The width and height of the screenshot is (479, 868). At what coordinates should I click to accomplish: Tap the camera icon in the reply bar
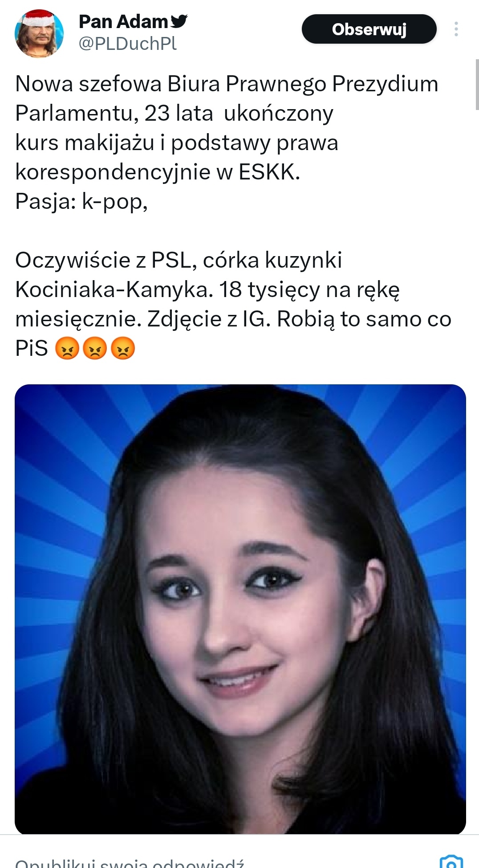point(451,861)
